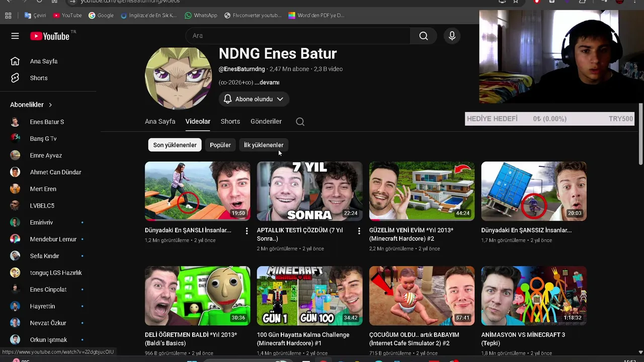
Task: Open Çeviri bookmark in bookmarks bar
Action: [x=35, y=16]
